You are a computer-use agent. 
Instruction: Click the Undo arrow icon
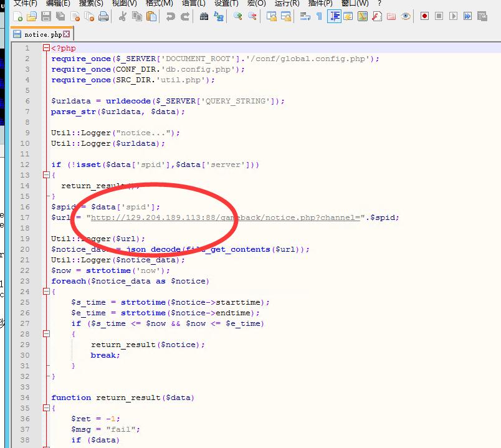pos(170,16)
